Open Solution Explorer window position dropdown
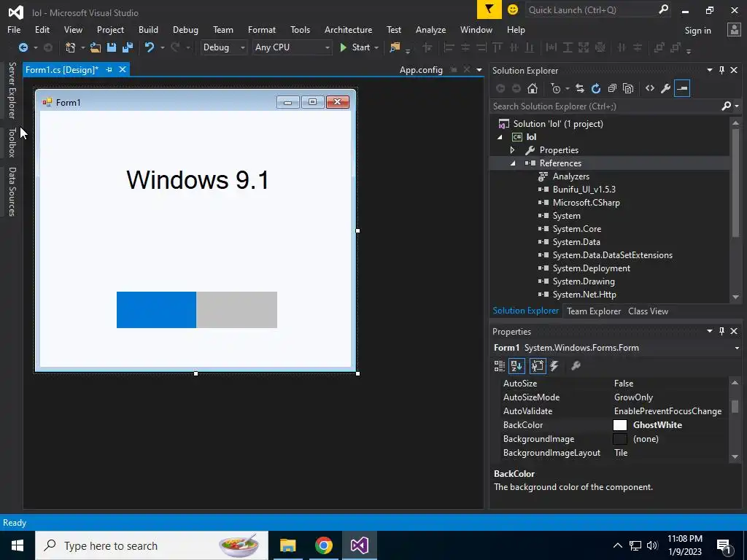This screenshot has height=560, width=747. tap(709, 70)
